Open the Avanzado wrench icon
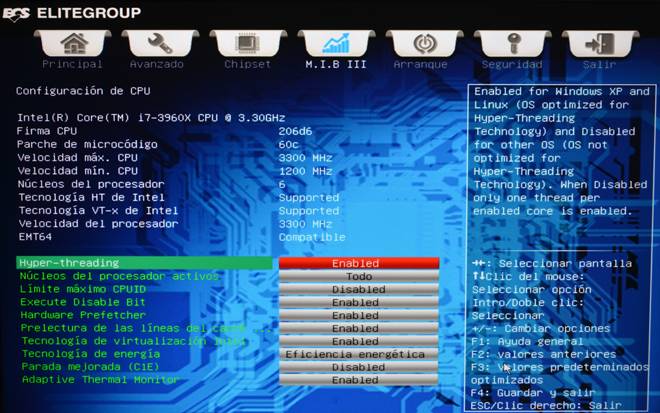The height and width of the screenshot is (413, 660). click(x=160, y=43)
